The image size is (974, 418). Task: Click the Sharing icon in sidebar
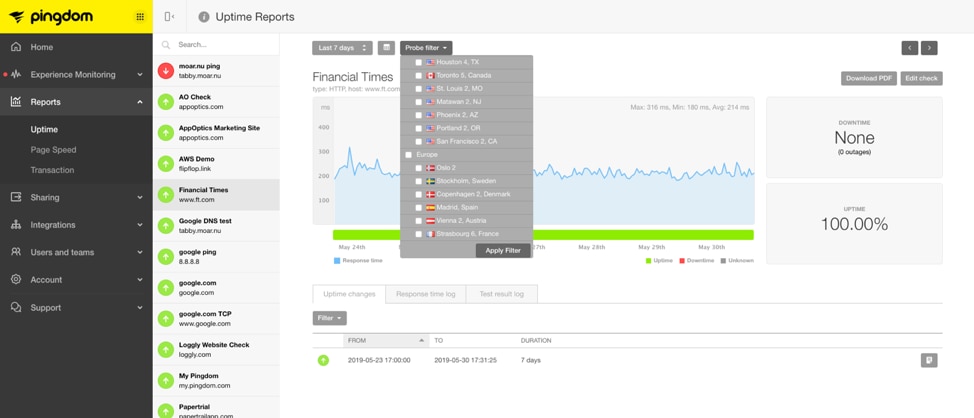click(x=16, y=198)
